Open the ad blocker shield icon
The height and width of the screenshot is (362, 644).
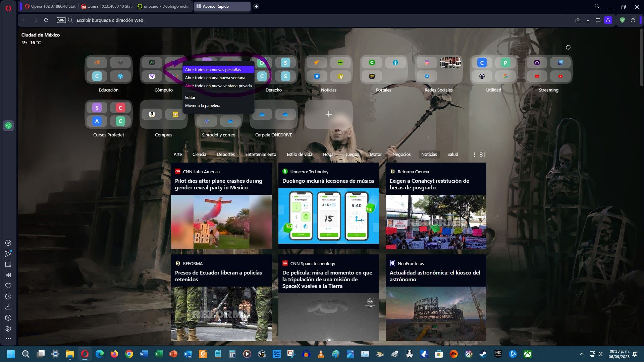[x=622, y=20]
